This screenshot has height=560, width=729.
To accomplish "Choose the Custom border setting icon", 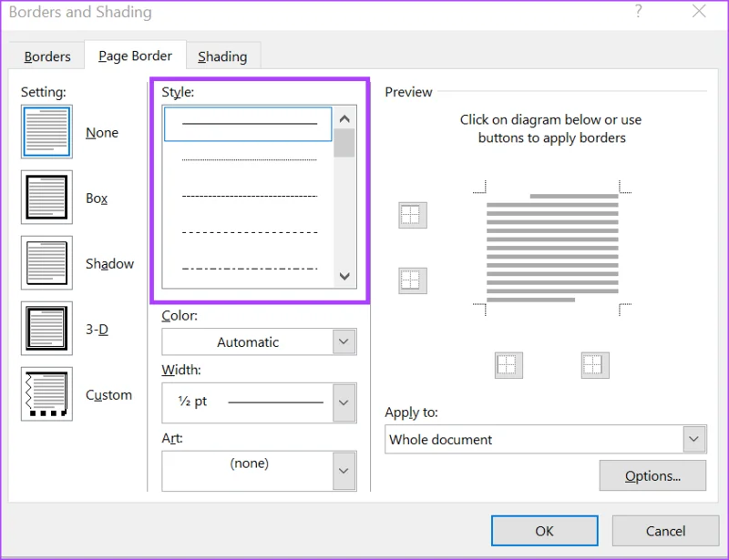I will pyautogui.click(x=46, y=393).
